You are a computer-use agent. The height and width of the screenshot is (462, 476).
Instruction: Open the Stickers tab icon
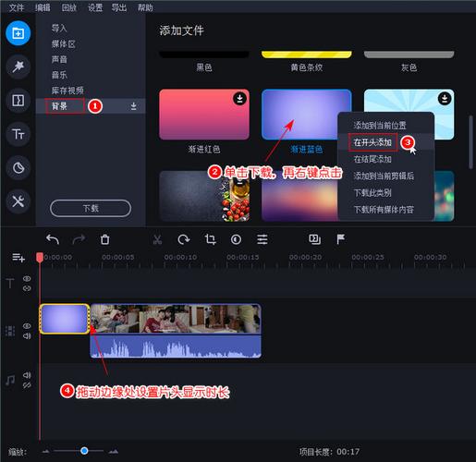pos(18,168)
